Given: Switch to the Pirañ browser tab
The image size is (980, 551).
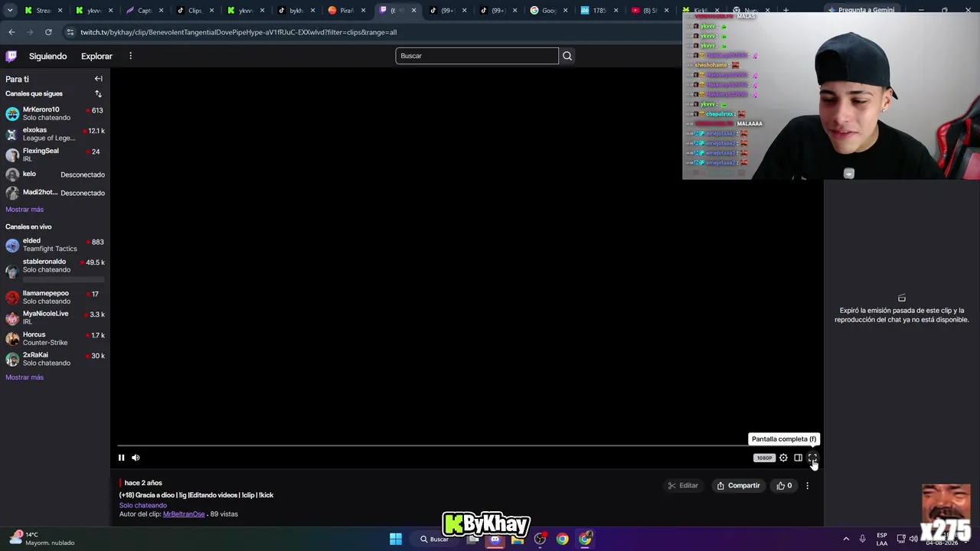Looking at the screenshot, I should (x=346, y=11).
